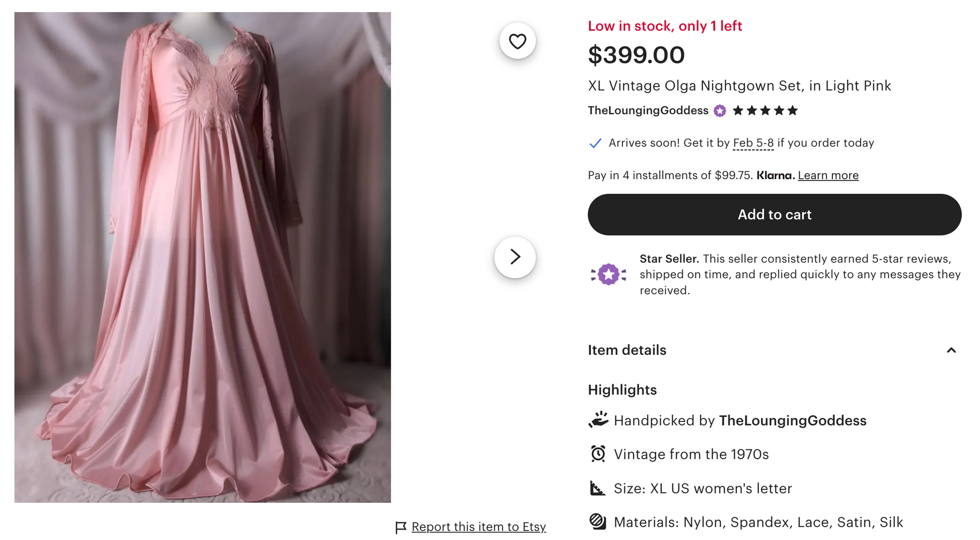
Task: Click the size ruler icon
Action: pyautogui.click(x=598, y=488)
